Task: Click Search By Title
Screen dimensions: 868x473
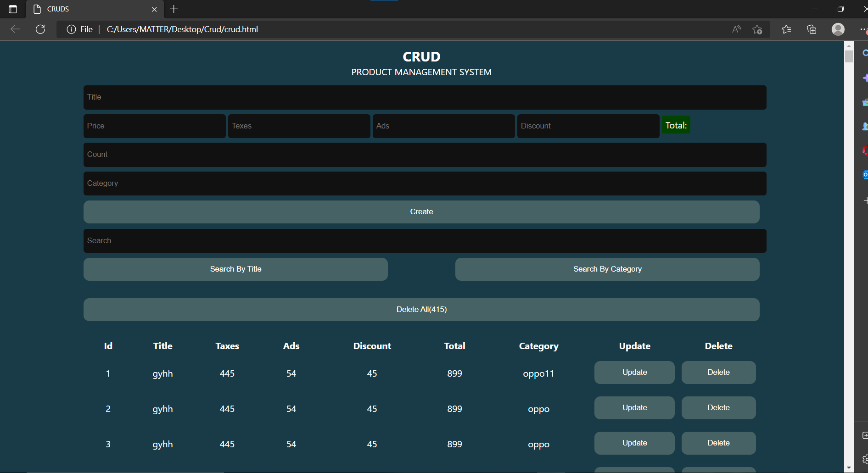Action: pyautogui.click(x=235, y=269)
